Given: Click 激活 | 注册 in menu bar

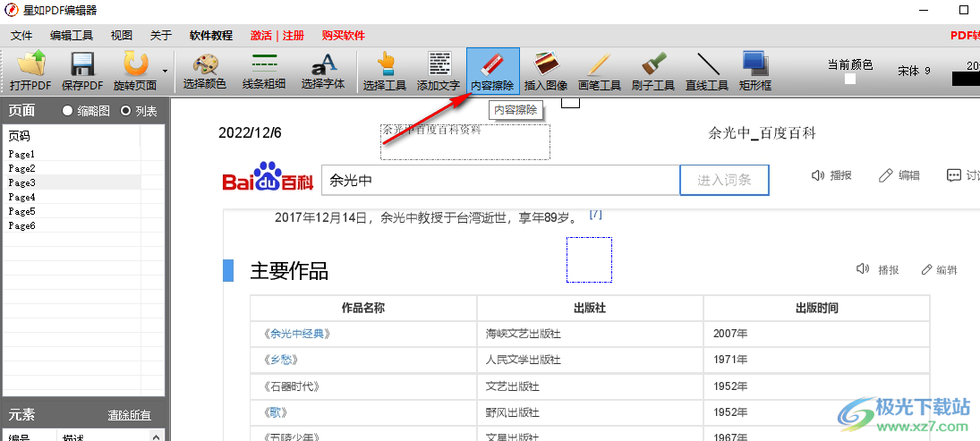Looking at the screenshot, I should pyautogui.click(x=277, y=36).
